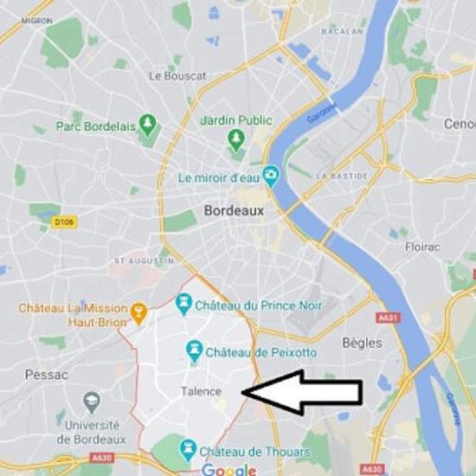Click the large black arrow pointing to Talence
The height and width of the screenshot is (476, 476).
(x=303, y=392)
